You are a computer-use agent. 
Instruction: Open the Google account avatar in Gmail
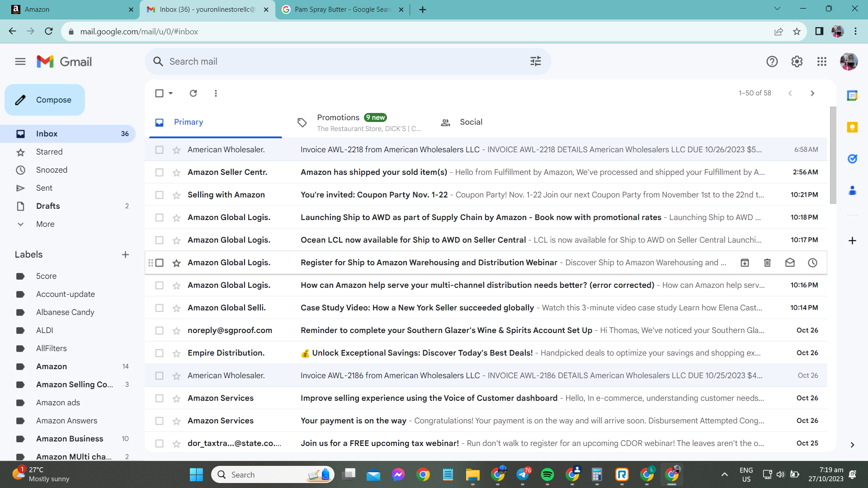point(849,61)
